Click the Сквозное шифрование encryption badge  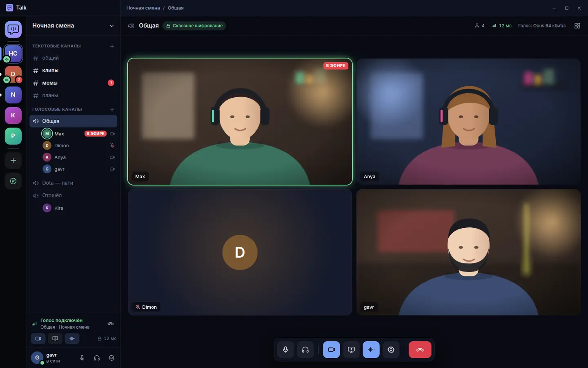[x=194, y=26]
